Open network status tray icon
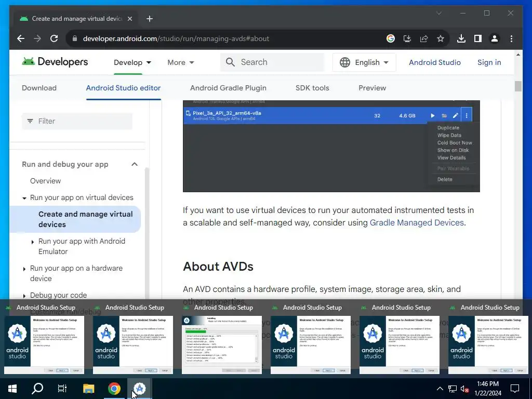This screenshot has height=399, width=532. pyautogui.click(x=453, y=389)
